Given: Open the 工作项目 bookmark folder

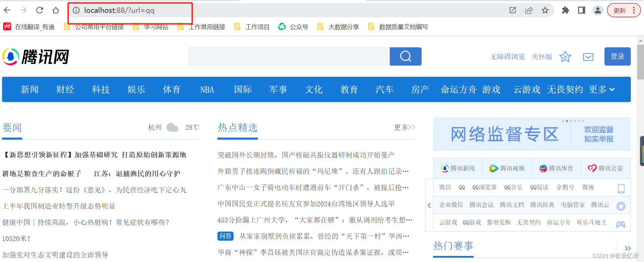Looking at the screenshot, I should click(x=252, y=27).
